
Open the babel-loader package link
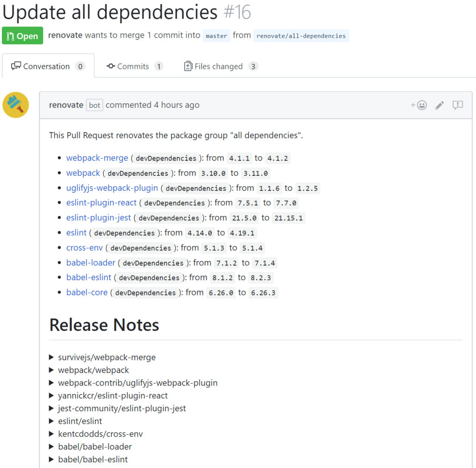click(x=91, y=262)
